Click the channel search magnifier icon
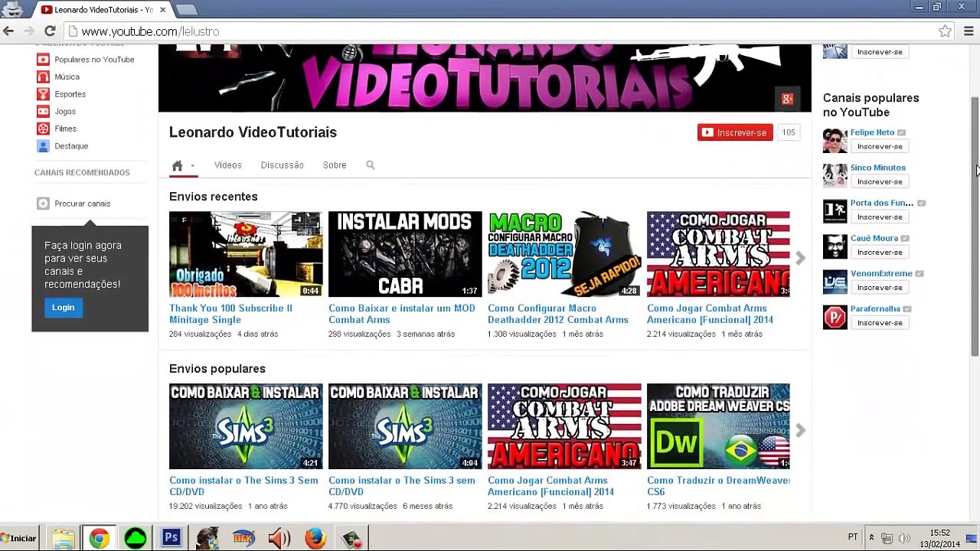 pos(371,165)
